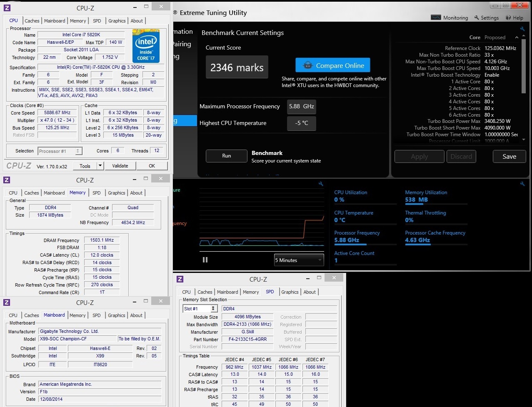The height and width of the screenshot is (407, 532).
Task: Open the About tab in SPD window
Action: point(310,292)
